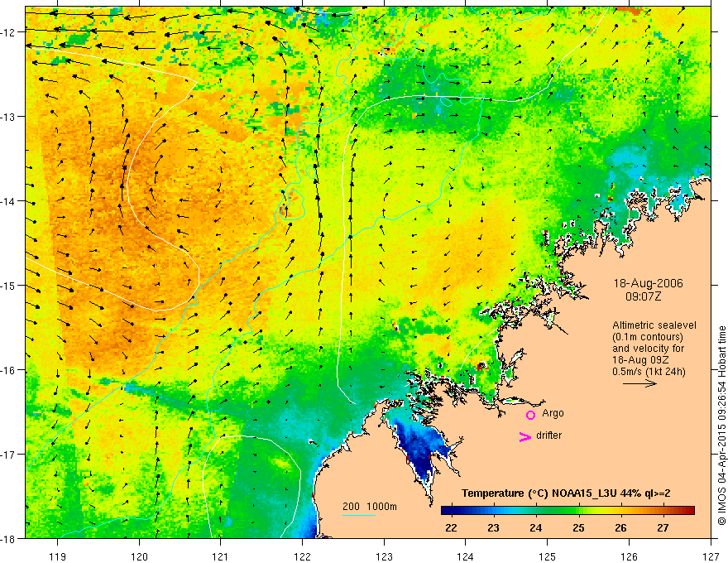Click the latitude axis label -12
The width and height of the screenshot is (728, 563).
click(9, 32)
